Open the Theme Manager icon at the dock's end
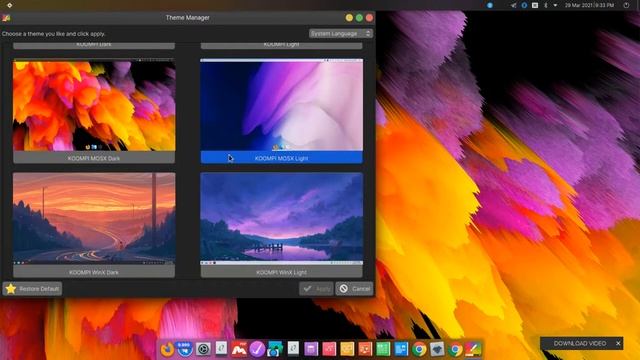This screenshot has width=640, height=360. (473, 349)
